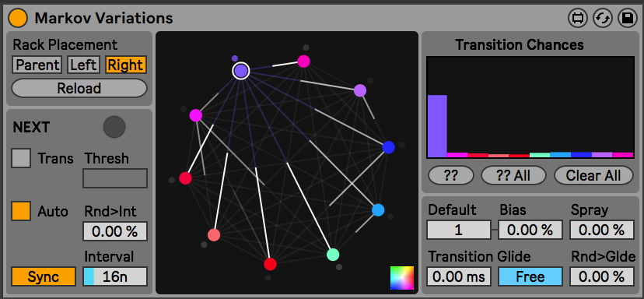This screenshot has height=299, width=644.
Task: Click the Clear All button
Action: 593,176
